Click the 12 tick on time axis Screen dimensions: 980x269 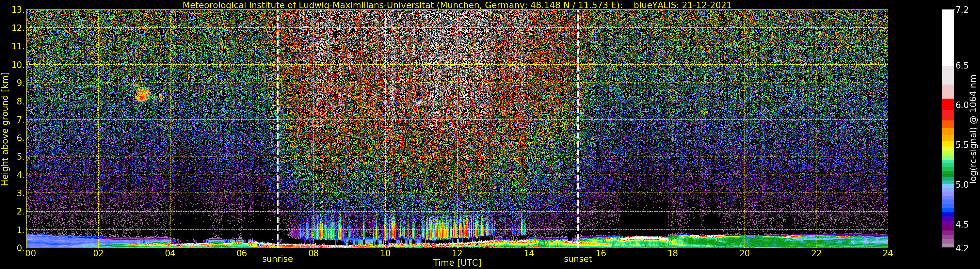[x=457, y=253]
